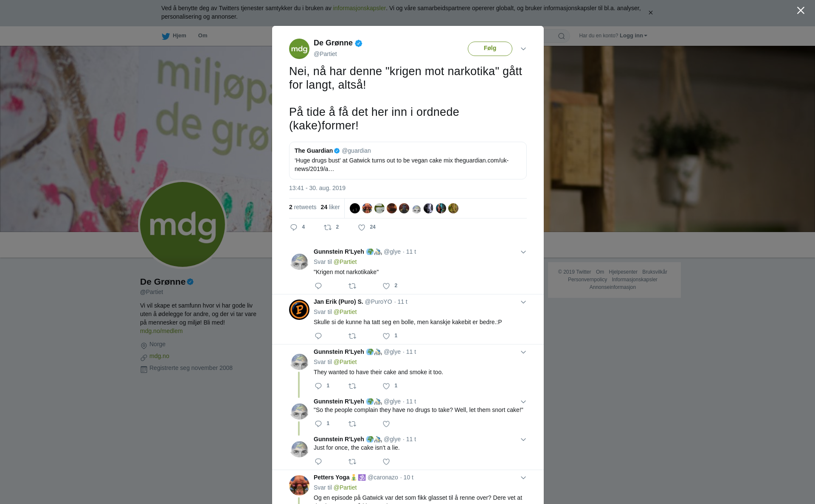Screen dimensions: 815x504
Task: Click the search magnifier icon in the top bar
Action: [562, 36]
